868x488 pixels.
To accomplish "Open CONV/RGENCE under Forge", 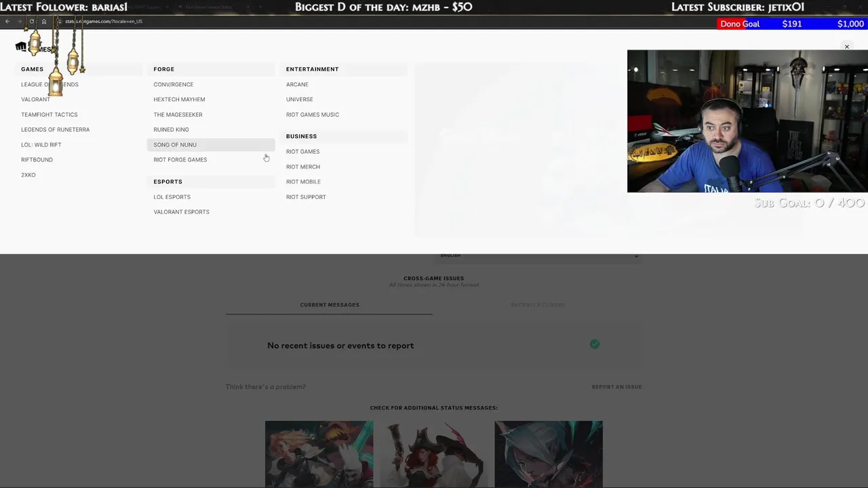I will (173, 85).
